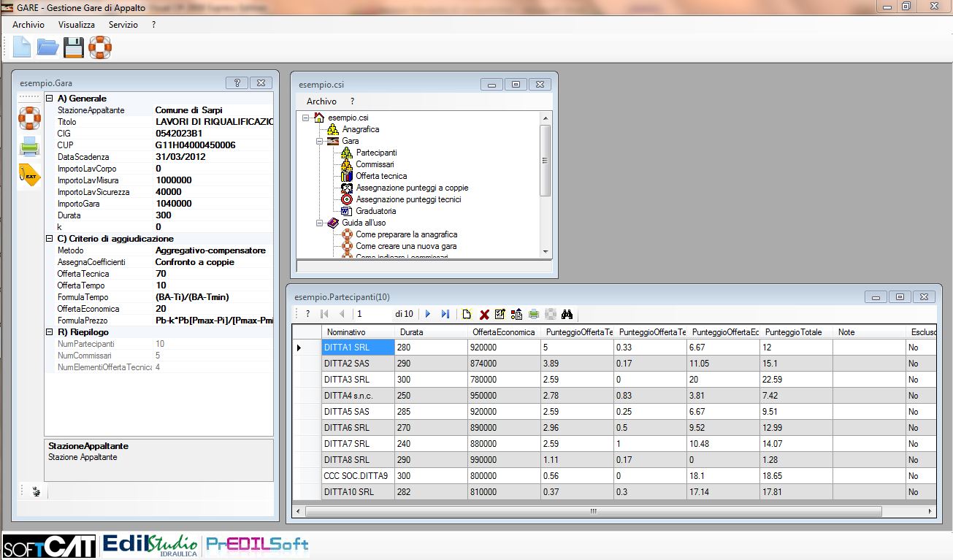Collapse the C) Criterio di aggiudicazione section
The image size is (953, 560).
point(50,239)
